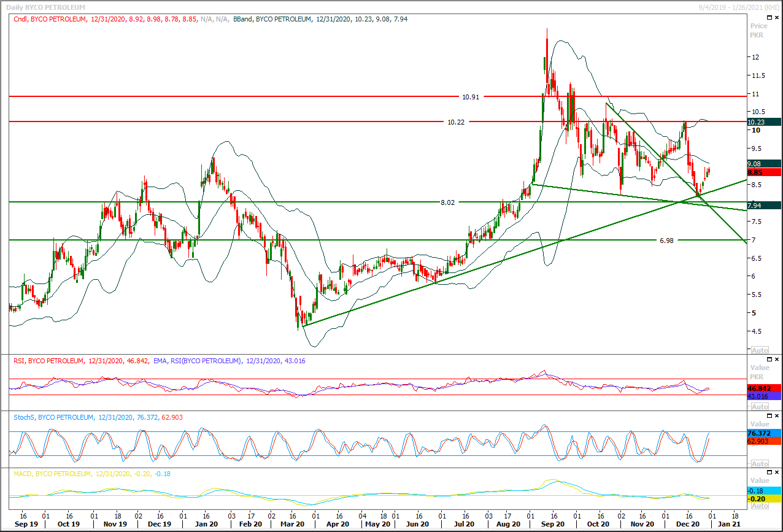783x532 pixels.
Task: Select the 'MACD, BYCO PETROLEUM' legend label
Action: 52,474
